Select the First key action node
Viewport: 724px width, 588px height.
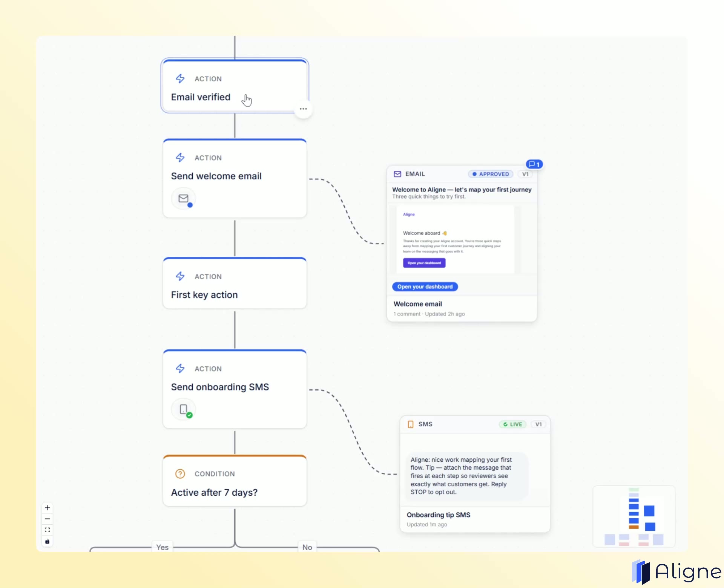coord(235,283)
